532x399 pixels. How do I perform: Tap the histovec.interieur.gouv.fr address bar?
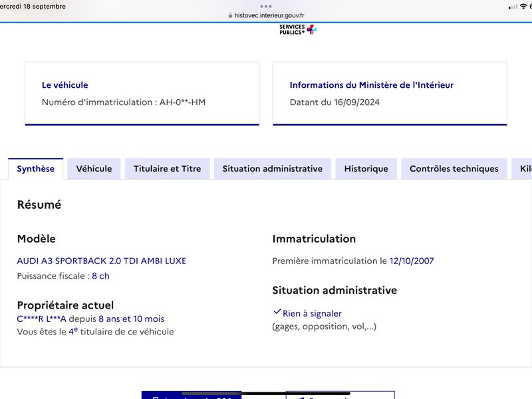(x=267, y=15)
